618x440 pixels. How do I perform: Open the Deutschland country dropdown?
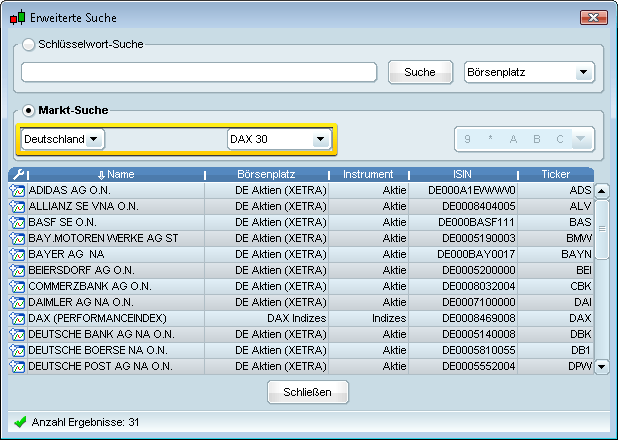coord(63,139)
